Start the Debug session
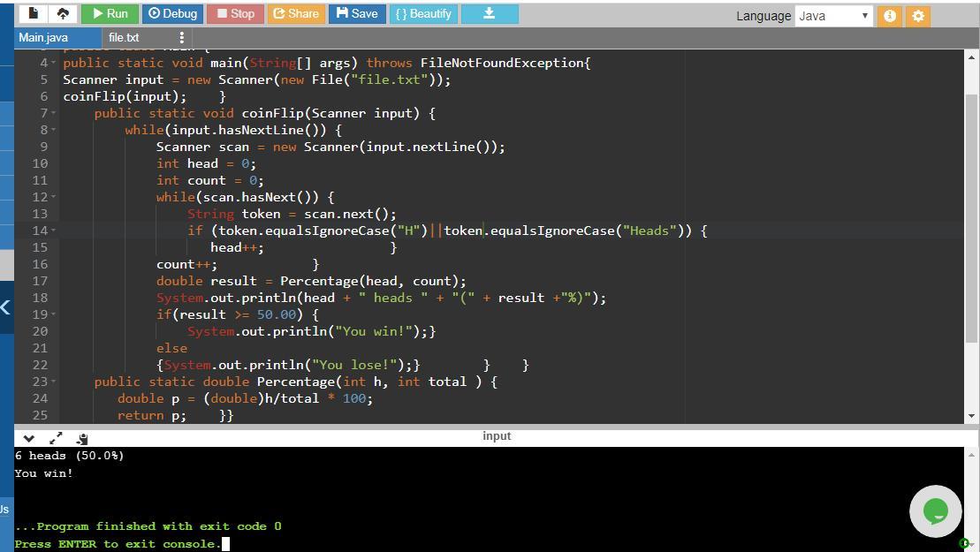980x552 pixels. 173,13
